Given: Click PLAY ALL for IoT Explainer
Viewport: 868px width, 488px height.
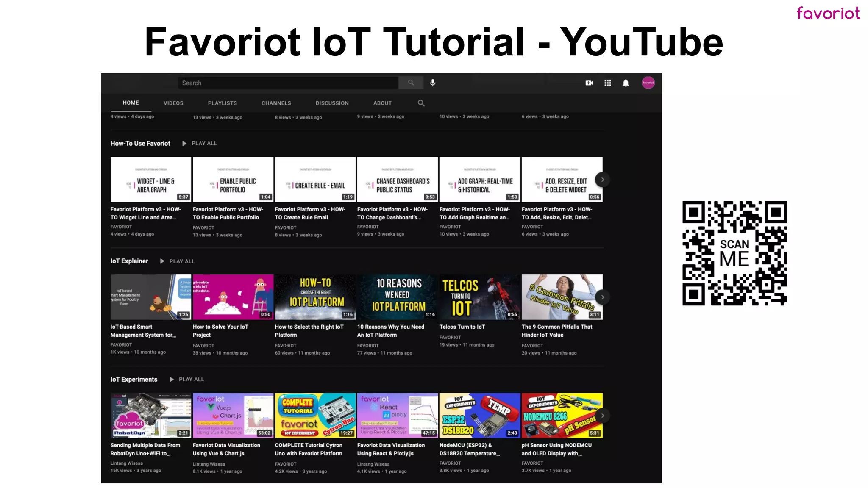Looking at the screenshot, I should pyautogui.click(x=182, y=261).
